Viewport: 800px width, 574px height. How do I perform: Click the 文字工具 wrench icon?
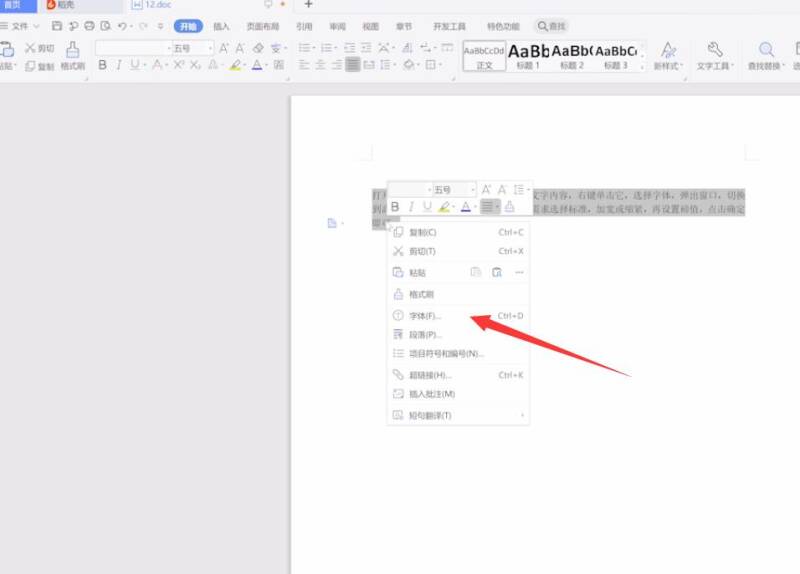coord(715,49)
